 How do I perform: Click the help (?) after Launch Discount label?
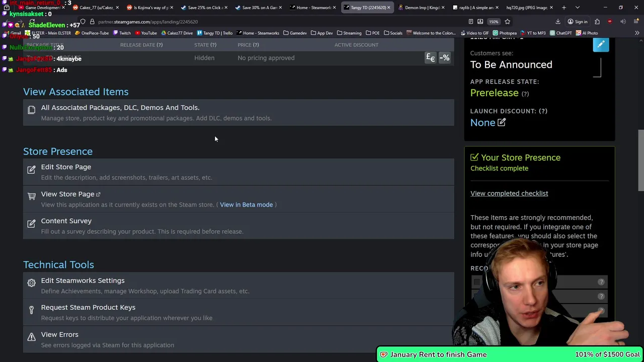(x=543, y=111)
